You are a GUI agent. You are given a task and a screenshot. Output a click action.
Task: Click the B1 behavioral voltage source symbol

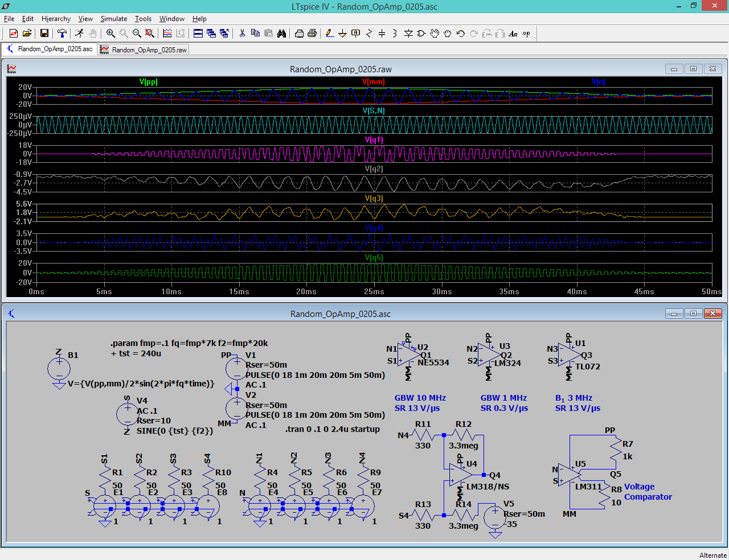click(x=59, y=369)
